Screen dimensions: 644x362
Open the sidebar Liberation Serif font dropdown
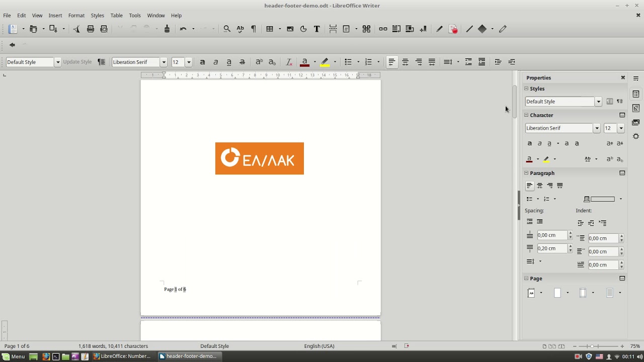click(x=597, y=128)
